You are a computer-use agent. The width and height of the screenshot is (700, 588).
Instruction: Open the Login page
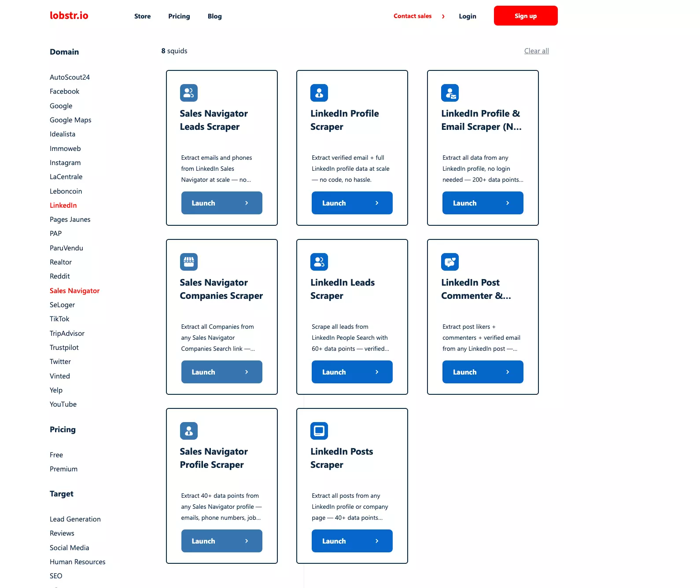click(x=468, y=16)
